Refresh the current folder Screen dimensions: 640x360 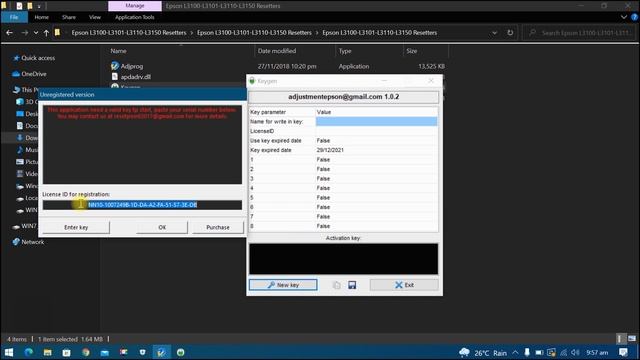pos(510,33)
